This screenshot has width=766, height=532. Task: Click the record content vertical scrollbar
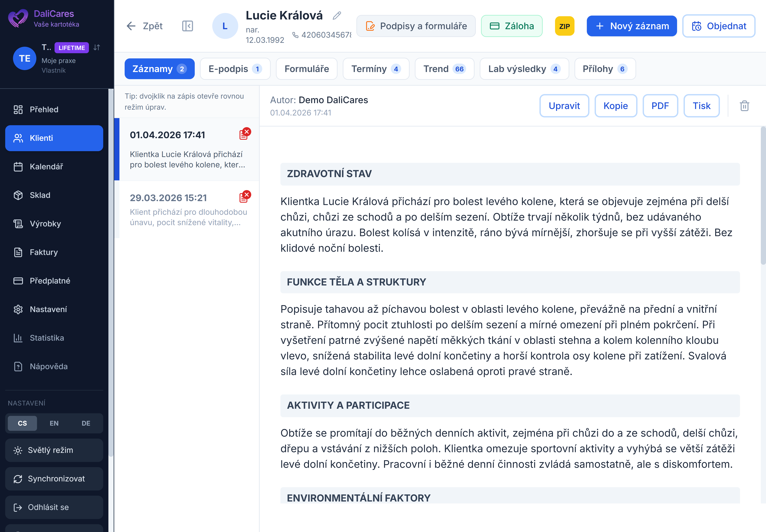click(763, 196)
